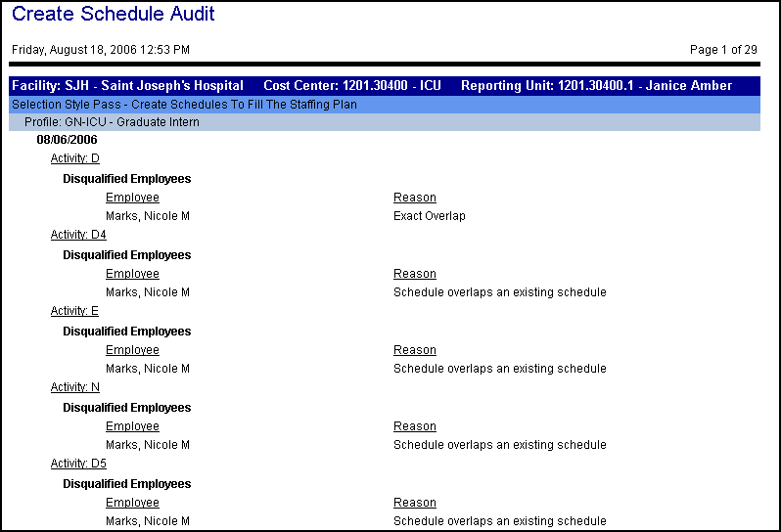Open the Activity: N link
The width and height of the screenshot is (781, 532).
click(x=75, y=387)
